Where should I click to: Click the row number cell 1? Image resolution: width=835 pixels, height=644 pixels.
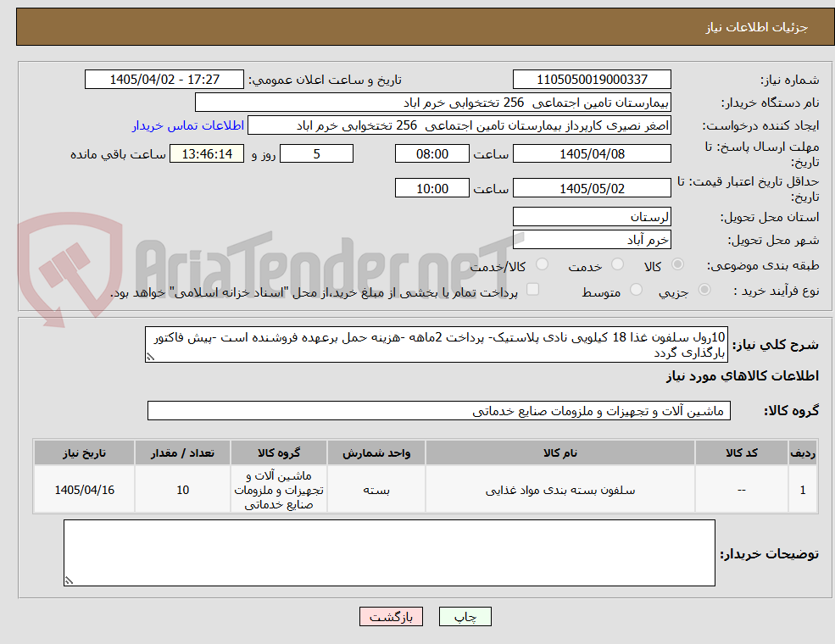click(x=803, y=490)
